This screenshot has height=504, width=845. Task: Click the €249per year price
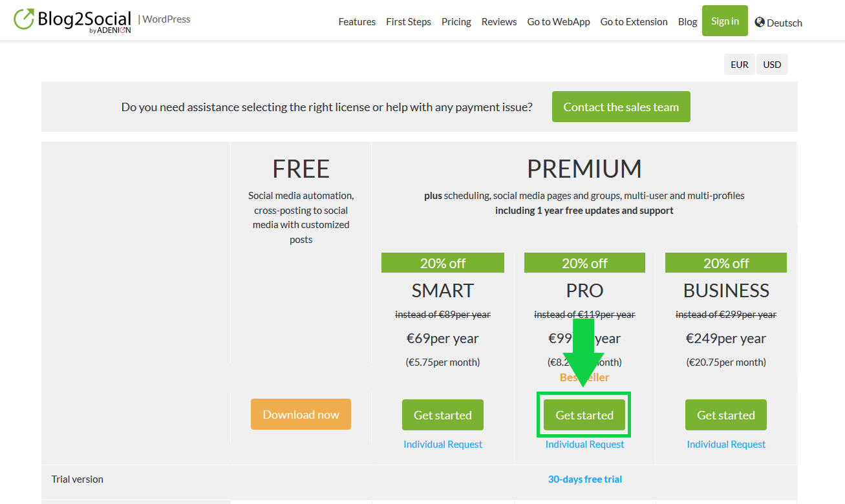click(x=726, y=338)
